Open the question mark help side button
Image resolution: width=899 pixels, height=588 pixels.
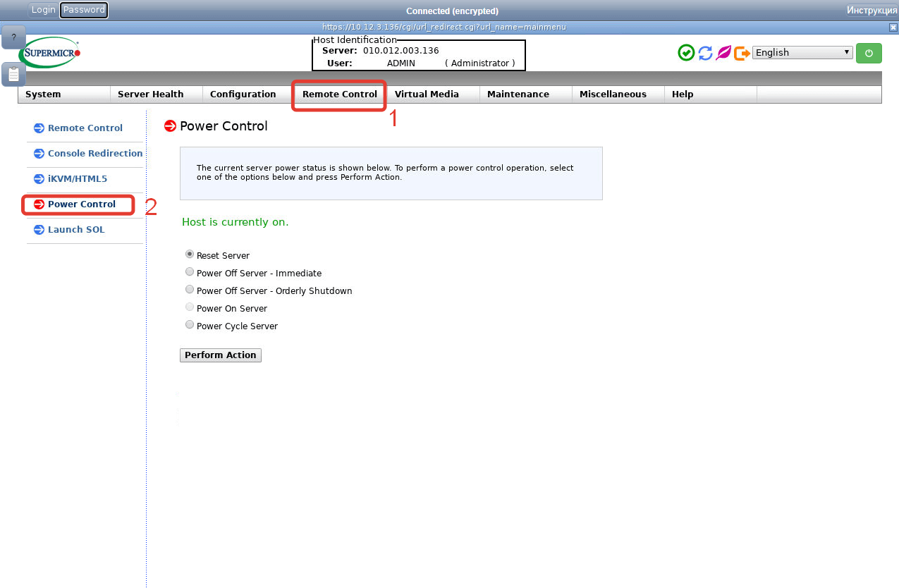(x=13, y=37)
